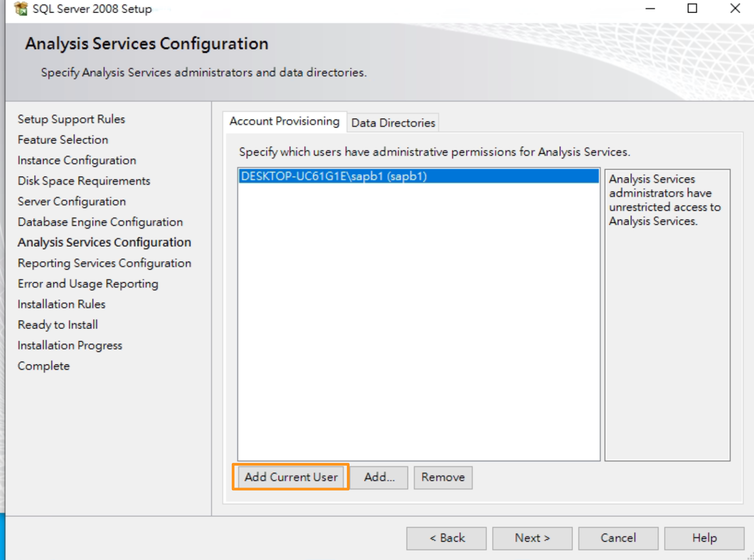Click the Add Current User button
This screenshot has width=754, height=560.
[291, 477]
